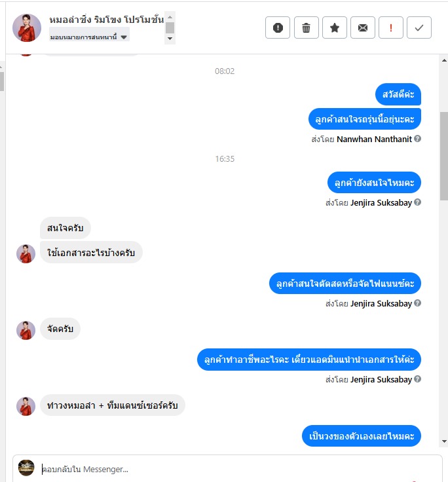Click the chat vertical scrollbar thumb

[444, 156]
